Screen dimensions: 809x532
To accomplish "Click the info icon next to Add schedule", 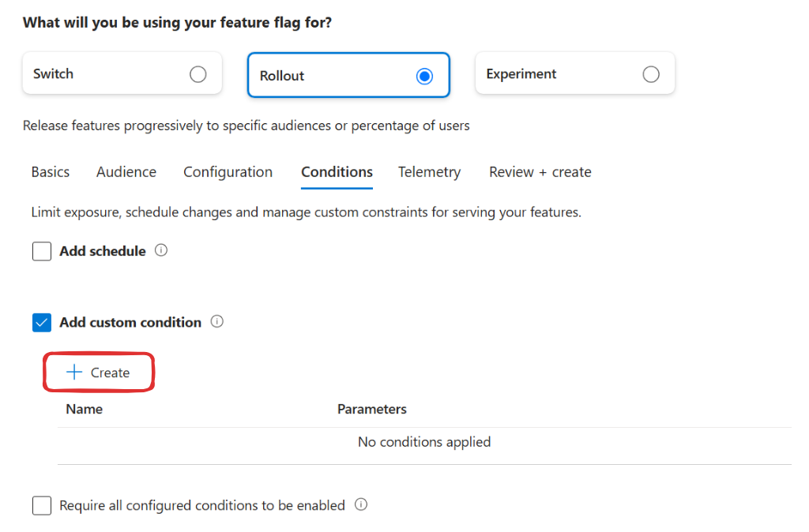I will coord(161,250).
